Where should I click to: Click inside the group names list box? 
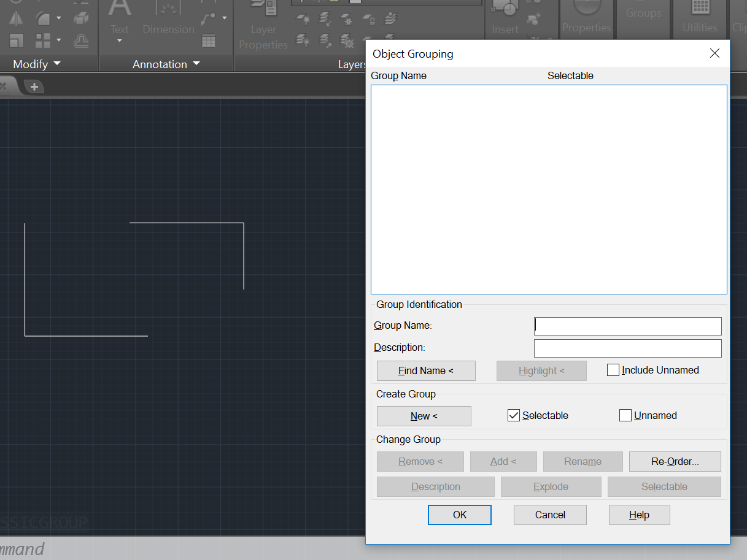(x=549, y=190)
